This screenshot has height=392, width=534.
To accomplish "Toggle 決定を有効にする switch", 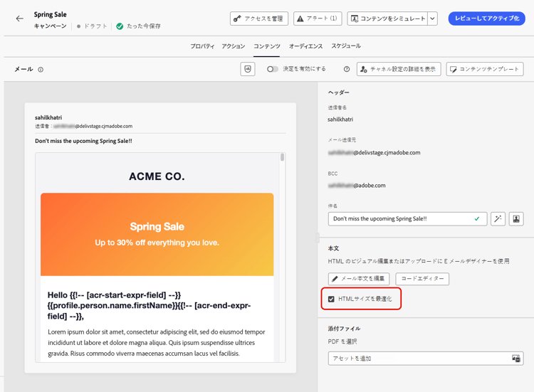I will [273, 69].
